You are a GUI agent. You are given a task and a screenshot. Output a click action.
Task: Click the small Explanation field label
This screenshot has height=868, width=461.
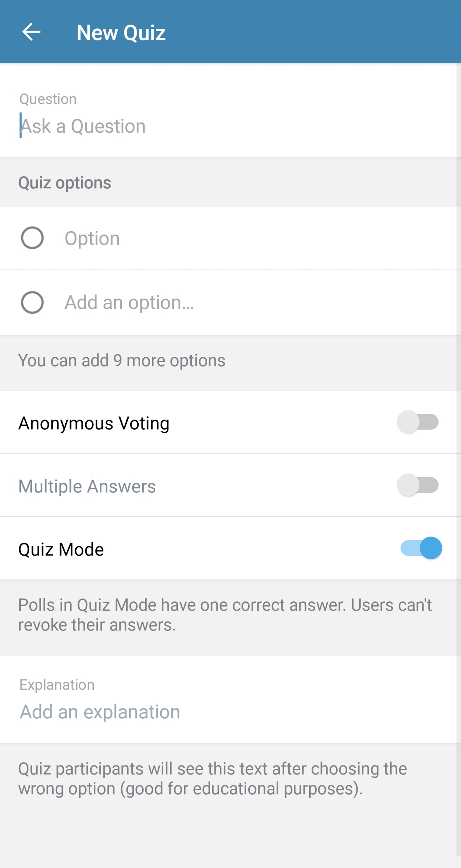(x=57, y=685)
